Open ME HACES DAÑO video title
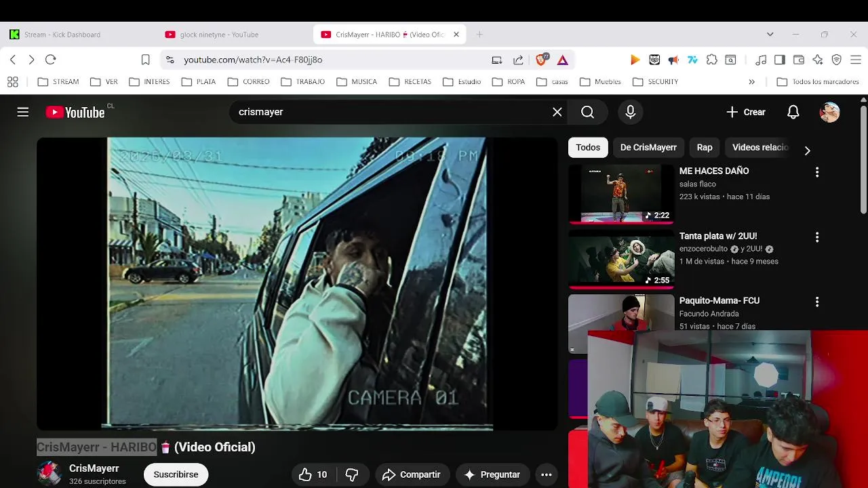 [x=714, y=171]
